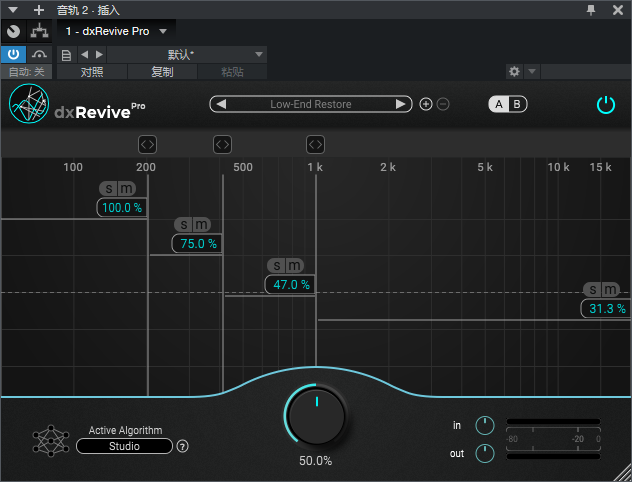Mute the 75.0 % band
The image size is (632, 482).
click(202, 224)
